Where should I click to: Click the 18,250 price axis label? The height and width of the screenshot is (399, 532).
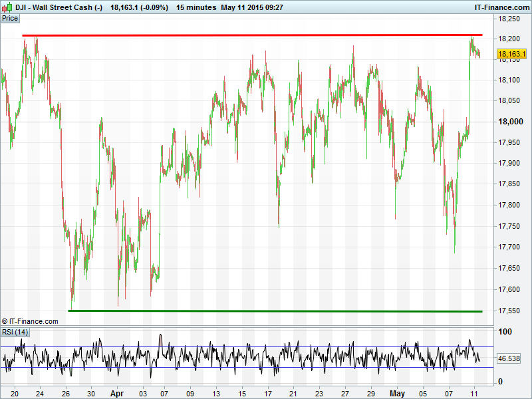point(509,19)
